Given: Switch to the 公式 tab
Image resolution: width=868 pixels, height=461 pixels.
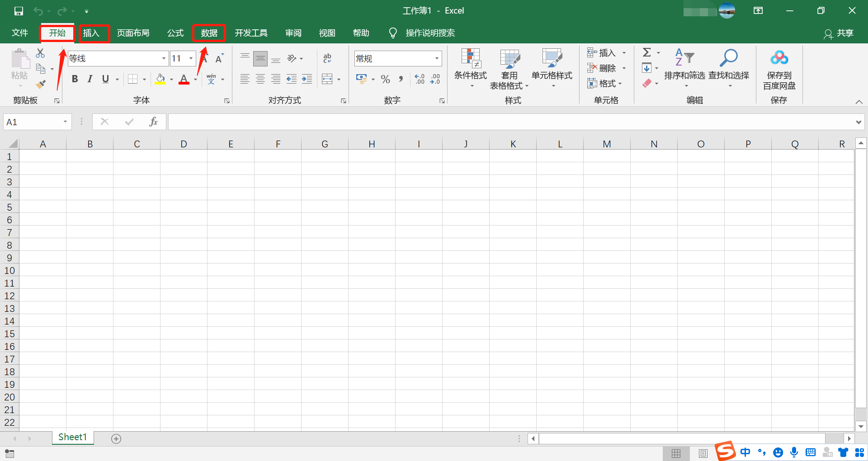Looking at the screenshot, I should pos(175,33).
